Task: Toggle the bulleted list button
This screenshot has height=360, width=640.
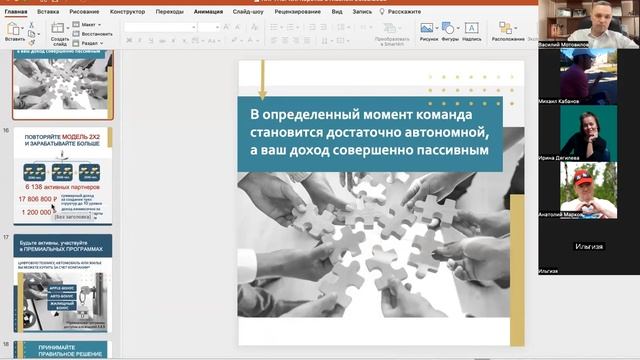Action: point(273,27)
